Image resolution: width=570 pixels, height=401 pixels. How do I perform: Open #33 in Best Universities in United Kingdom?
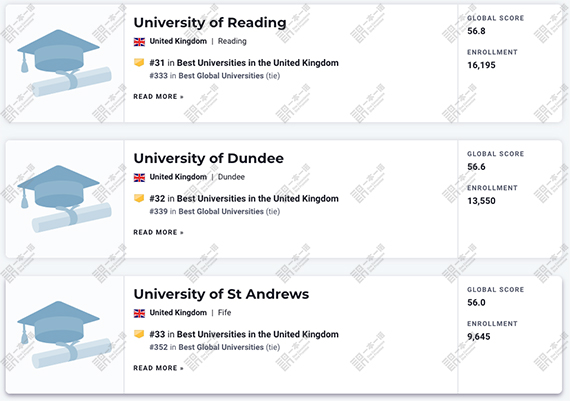(x=244, y=334)
